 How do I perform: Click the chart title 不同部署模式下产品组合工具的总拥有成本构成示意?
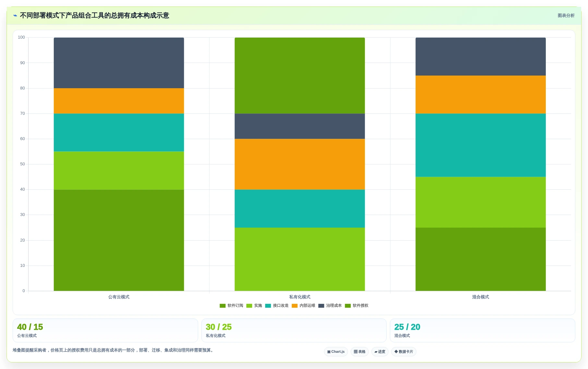(94, 16)
